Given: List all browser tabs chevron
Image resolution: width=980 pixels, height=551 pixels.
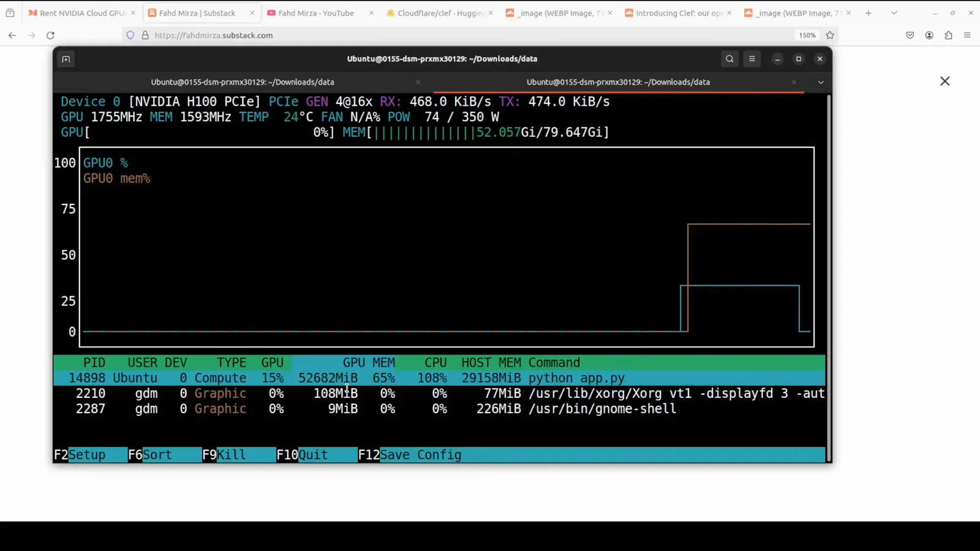Looking at the screenshot, I should (894, 13).
